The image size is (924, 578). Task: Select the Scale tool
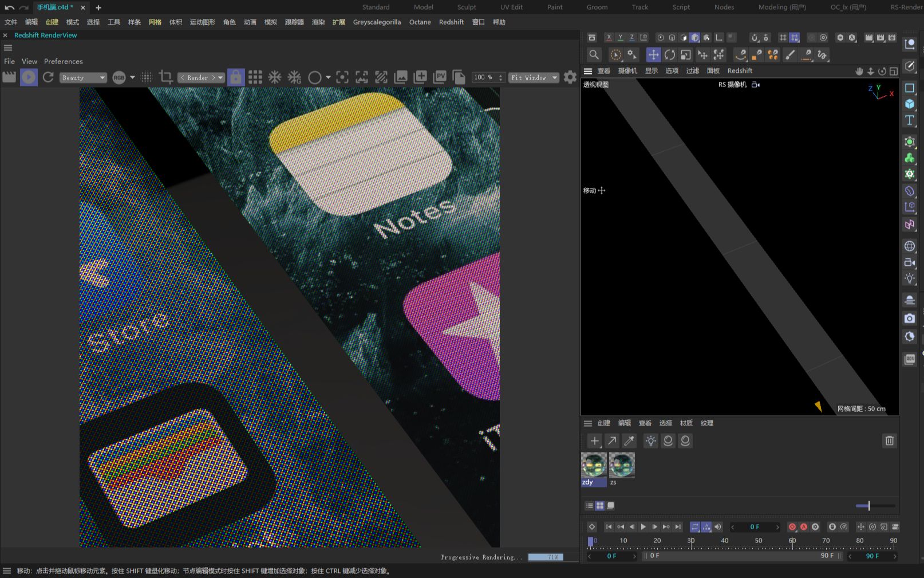686,54
